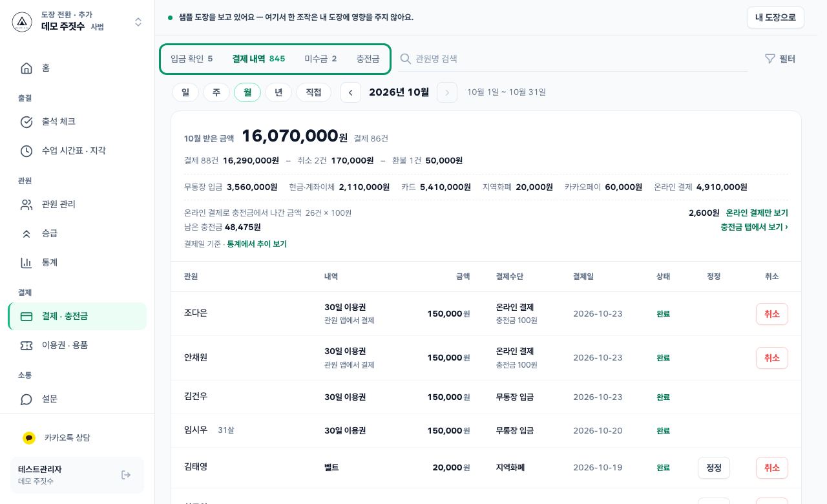This screenshot has height=504, width=827.
Task: Open 통계 in sidebar
Action: tap(78, 262)
